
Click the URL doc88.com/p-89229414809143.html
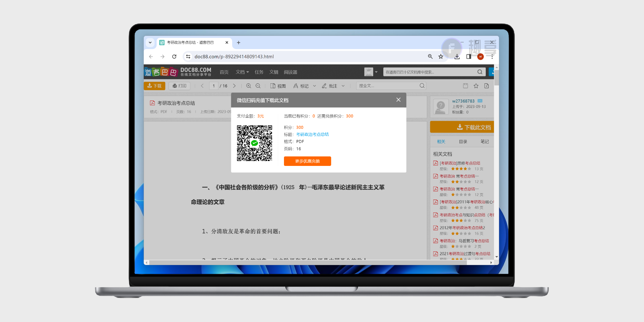point(234,56)
